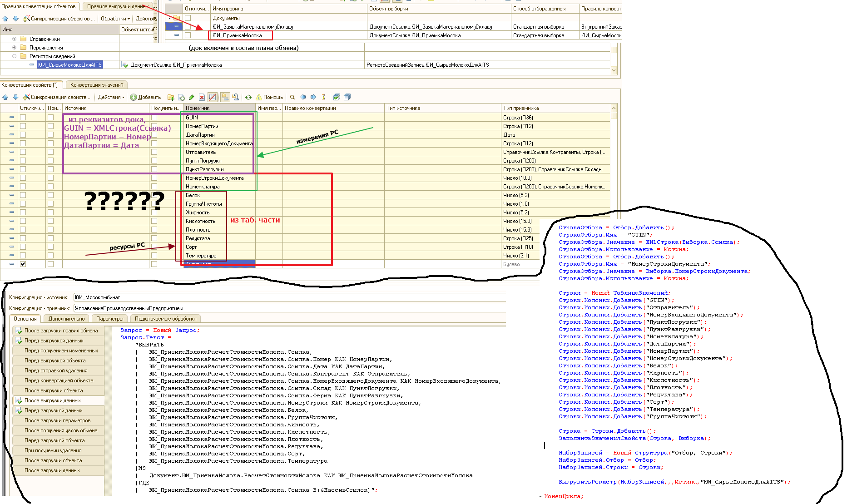Toggle Получить из checkbox in Сорт row
The image size is (852, 504).
click(x=154, y=247)
